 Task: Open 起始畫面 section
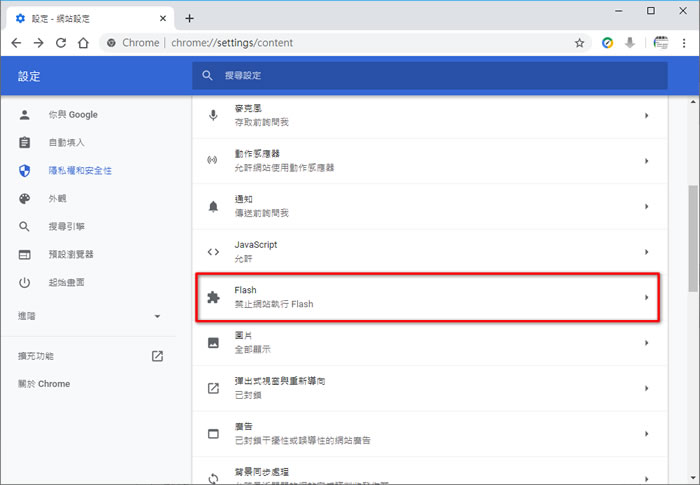pos(67,282)
